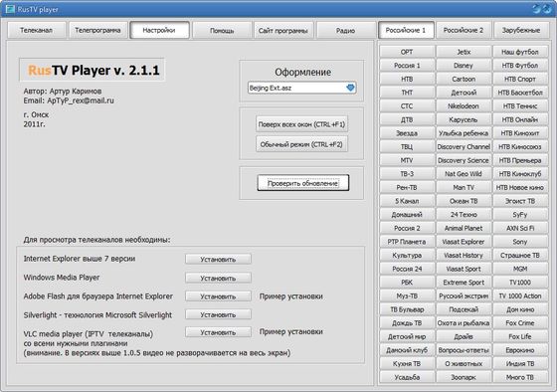557x392 pixels.
Task: Choose the ТНТ channel
Action: tap(407, 93)
